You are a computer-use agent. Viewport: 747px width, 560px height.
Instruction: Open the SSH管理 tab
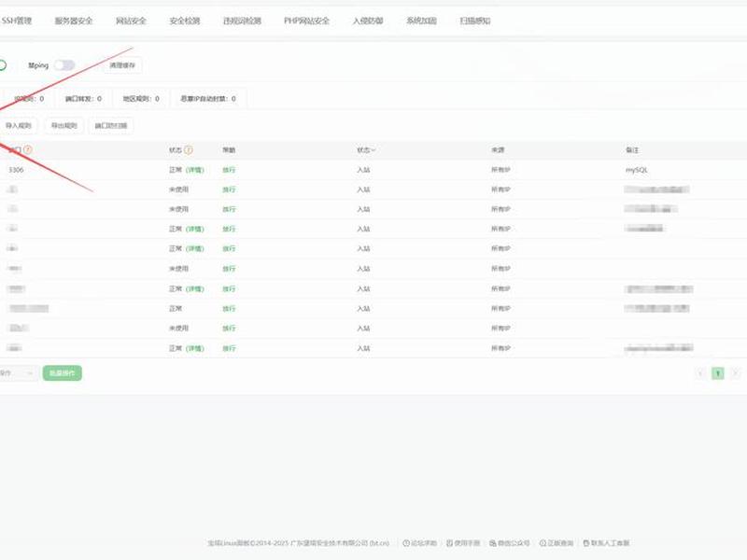[17, 21]
